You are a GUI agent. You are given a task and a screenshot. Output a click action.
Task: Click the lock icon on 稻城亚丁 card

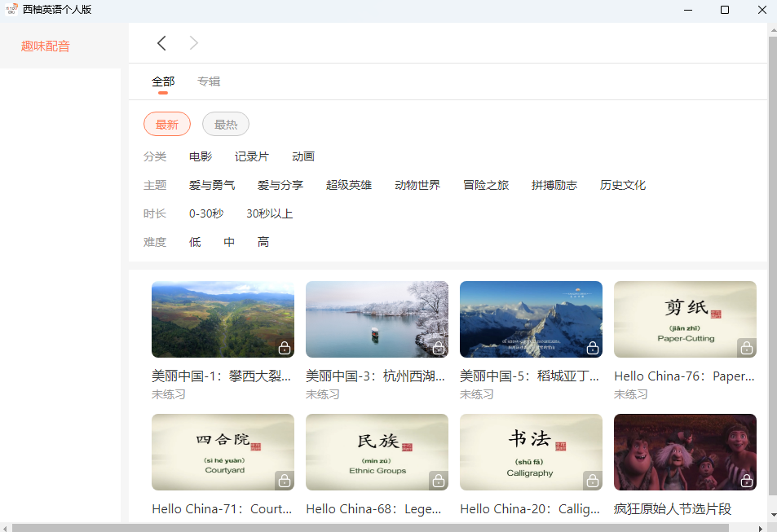point(592,347)
